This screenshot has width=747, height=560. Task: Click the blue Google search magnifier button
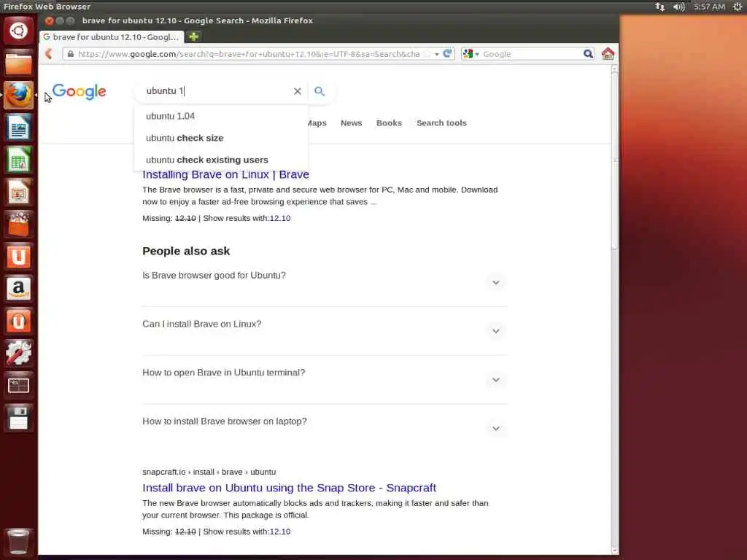pos(320,91)
